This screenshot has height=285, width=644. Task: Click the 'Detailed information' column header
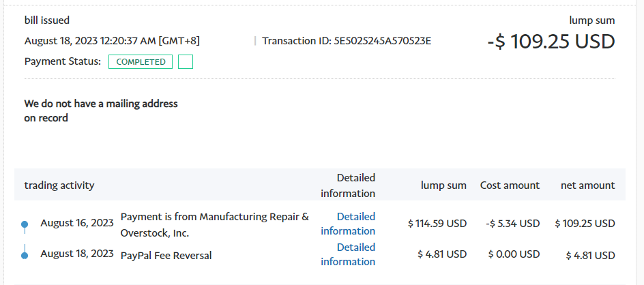(348, 185)
